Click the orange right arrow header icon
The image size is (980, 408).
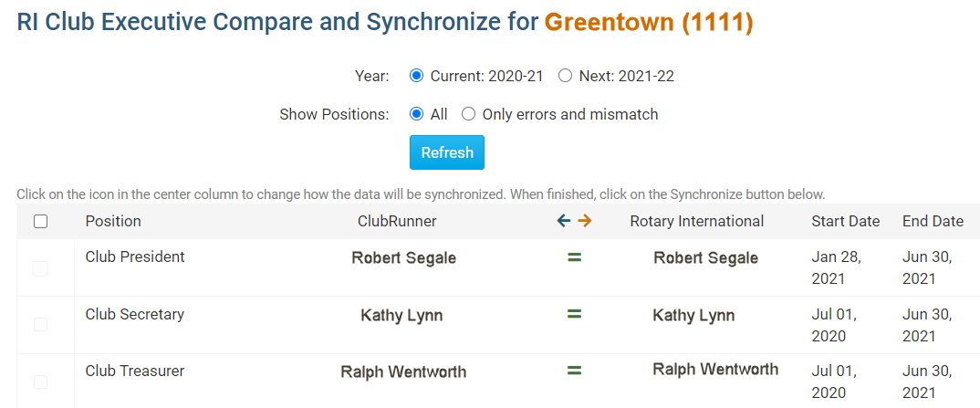(584, 221)
